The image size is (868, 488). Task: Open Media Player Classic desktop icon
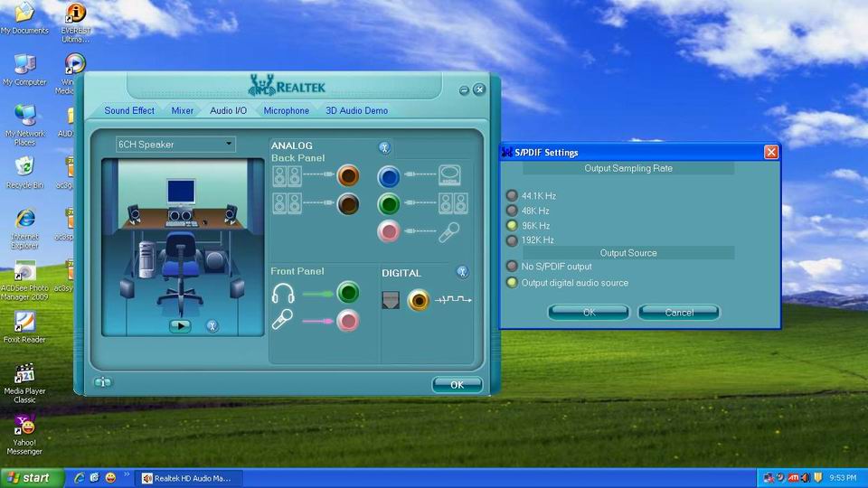click(24, 383)
